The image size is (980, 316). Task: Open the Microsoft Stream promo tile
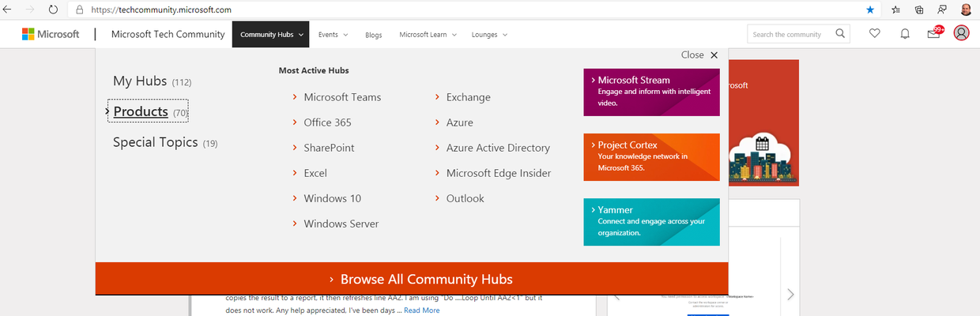tap(652, 92)
